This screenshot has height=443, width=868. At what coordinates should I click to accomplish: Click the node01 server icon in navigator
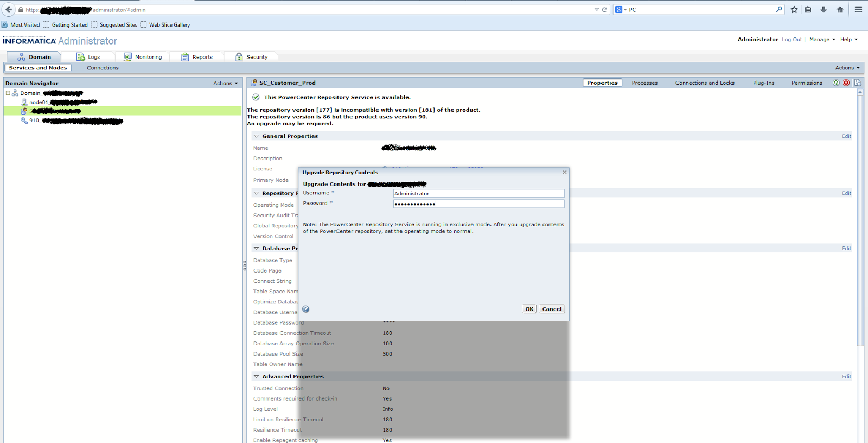pos(24,102)
